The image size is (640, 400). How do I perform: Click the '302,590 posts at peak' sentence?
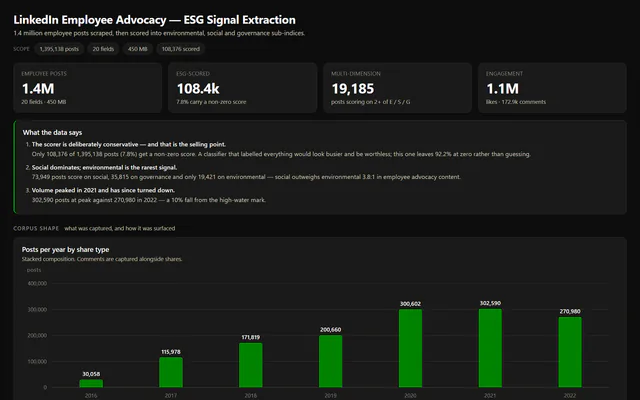pos(149,200)
